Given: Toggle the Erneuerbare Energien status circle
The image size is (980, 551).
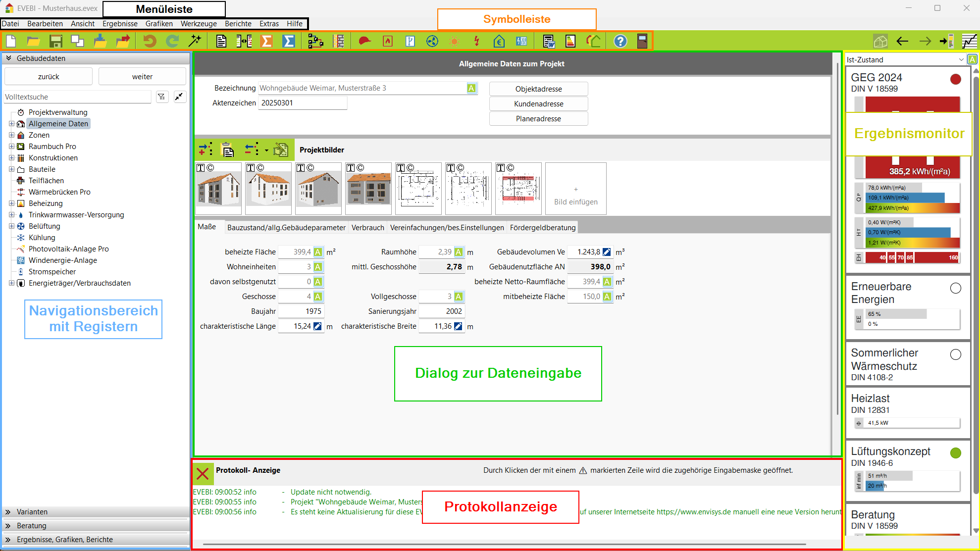Looking at the screenshot, I should (x=955, y=288).
